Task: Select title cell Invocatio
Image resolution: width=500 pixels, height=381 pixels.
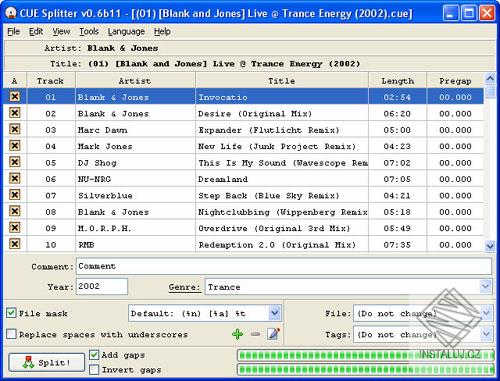Action: pos(282,97)
